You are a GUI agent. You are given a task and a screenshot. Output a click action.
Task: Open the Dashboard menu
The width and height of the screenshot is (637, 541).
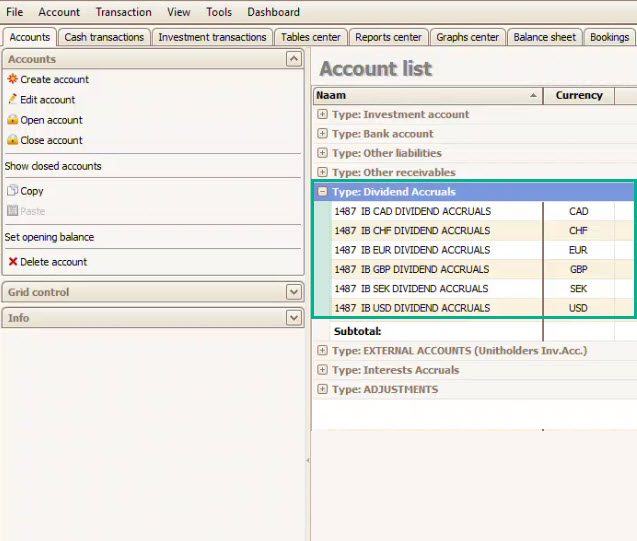tap(273, 12)
